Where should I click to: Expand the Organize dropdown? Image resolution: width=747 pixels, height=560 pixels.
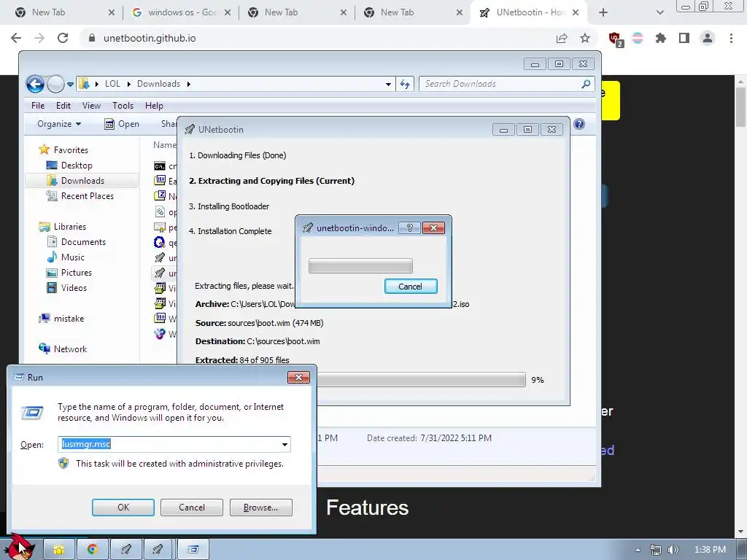[x=59, y=124]
